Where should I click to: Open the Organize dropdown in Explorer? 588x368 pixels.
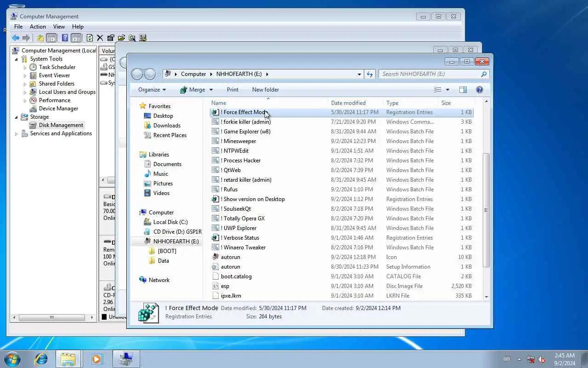tap(152, 90)
